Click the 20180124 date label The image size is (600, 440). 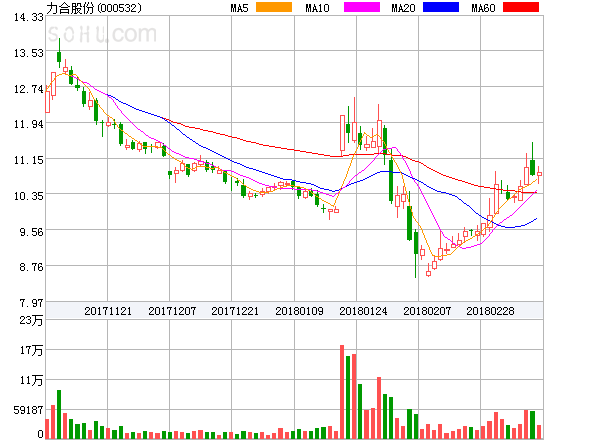click(363, 311)
